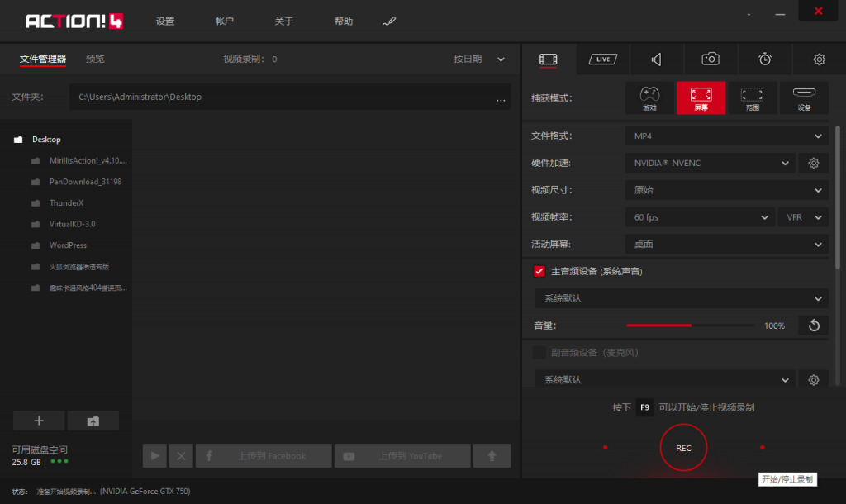Switch to the 预览 tab
846x504 pixels.
point(95,59)
